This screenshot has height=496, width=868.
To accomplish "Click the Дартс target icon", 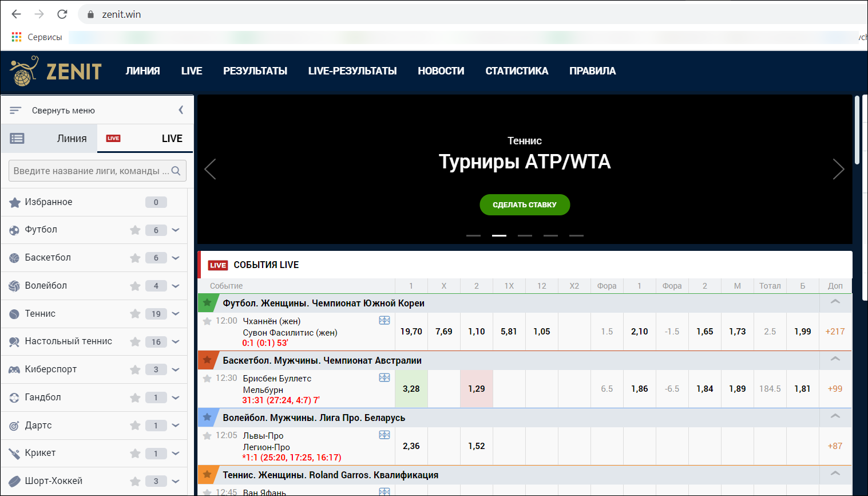I will coord(14,426).
